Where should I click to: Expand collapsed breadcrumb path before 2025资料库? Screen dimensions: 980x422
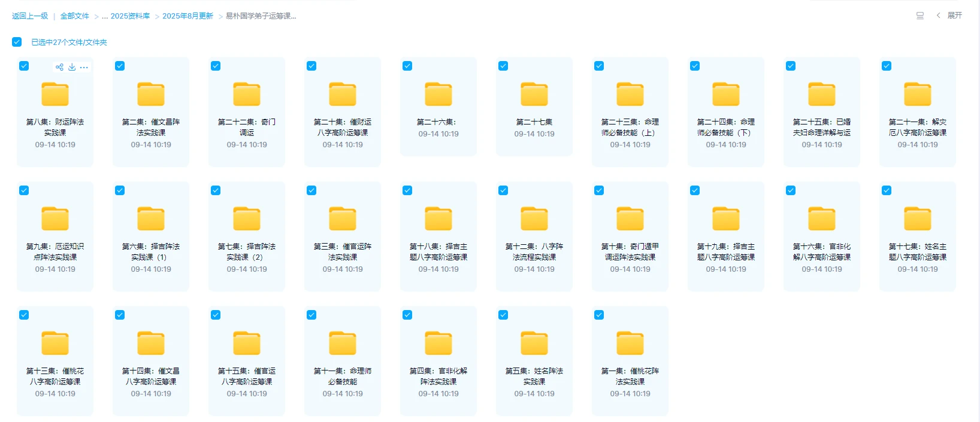tap(105, 16)
